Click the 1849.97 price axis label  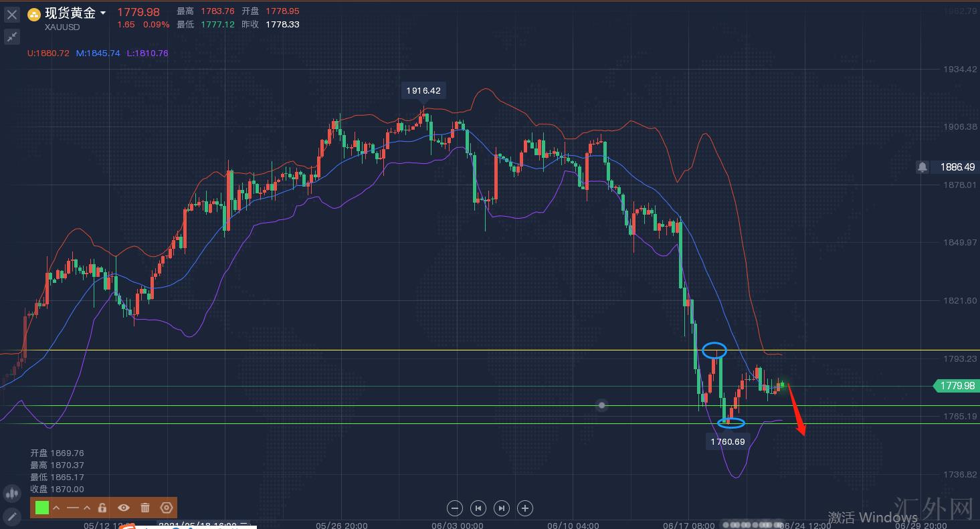point(959,242)
